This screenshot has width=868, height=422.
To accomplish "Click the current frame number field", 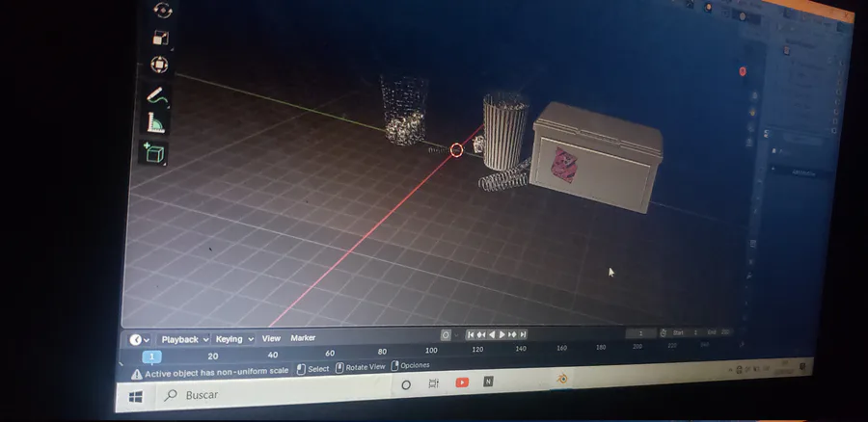I will [x=641, y=333].
